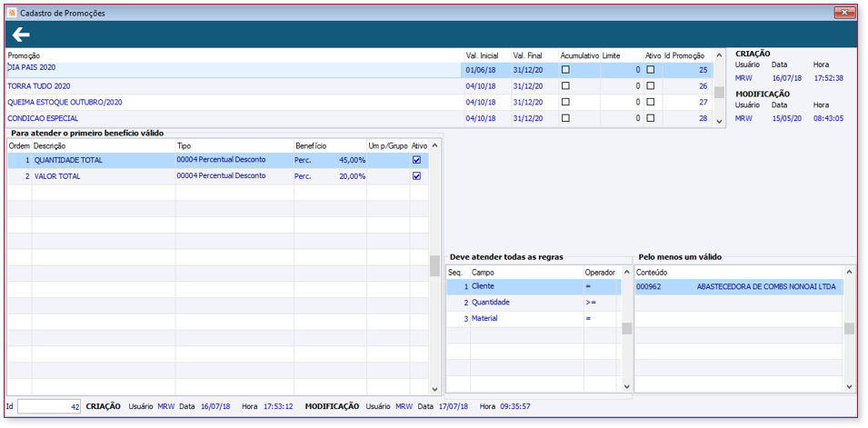
Task: Toggle Acumulativo checkbox for TORRA TUDO 2020
Action: tap(565, 85)
